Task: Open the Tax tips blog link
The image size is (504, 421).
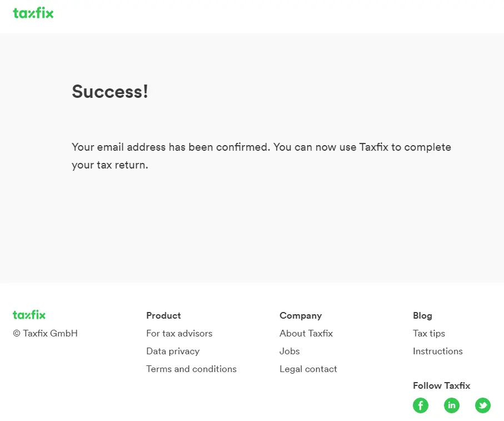Action: 429,333
